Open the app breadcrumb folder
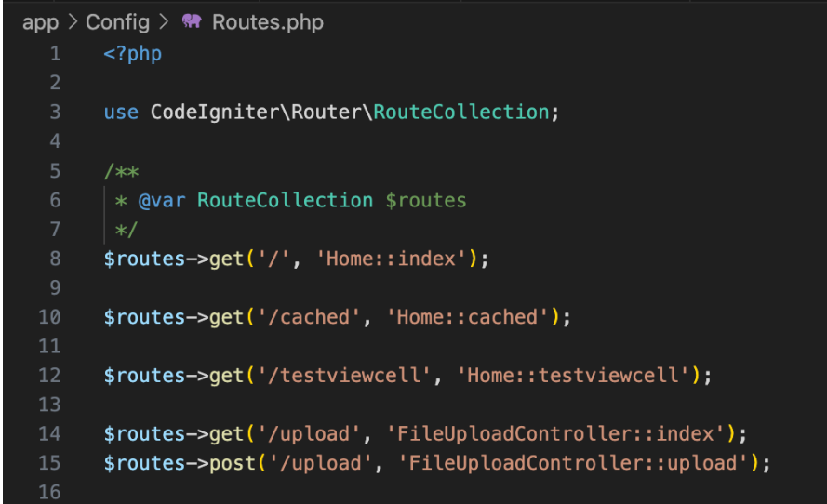 [x=40, y=21]
